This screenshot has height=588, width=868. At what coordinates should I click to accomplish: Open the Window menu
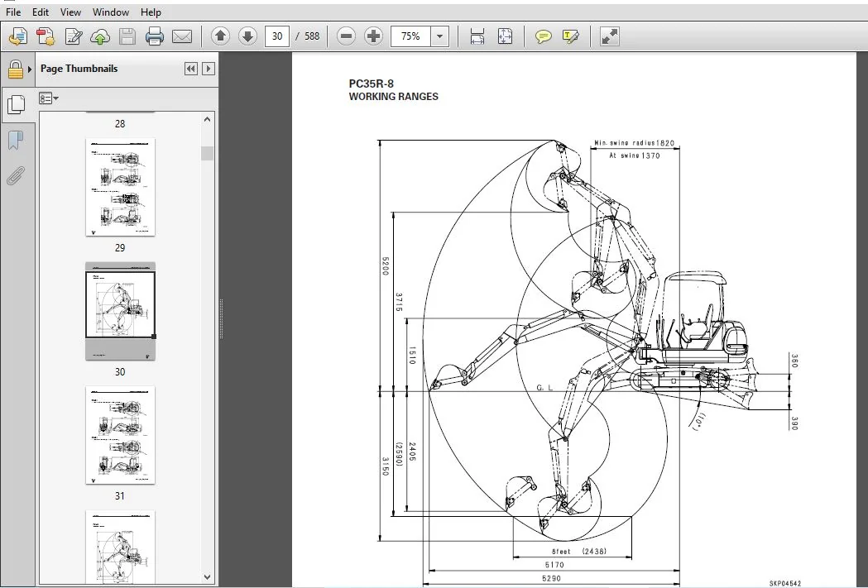tap(111, 12)
